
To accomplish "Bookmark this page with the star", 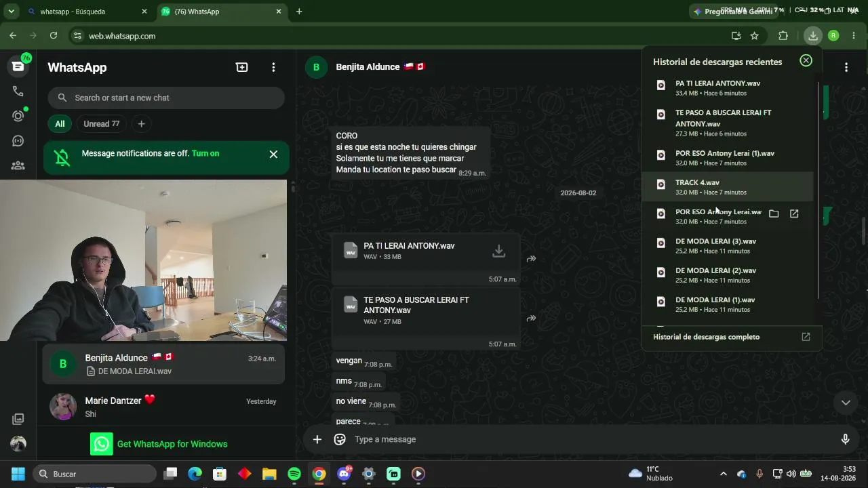I will [x=755, y=36].
